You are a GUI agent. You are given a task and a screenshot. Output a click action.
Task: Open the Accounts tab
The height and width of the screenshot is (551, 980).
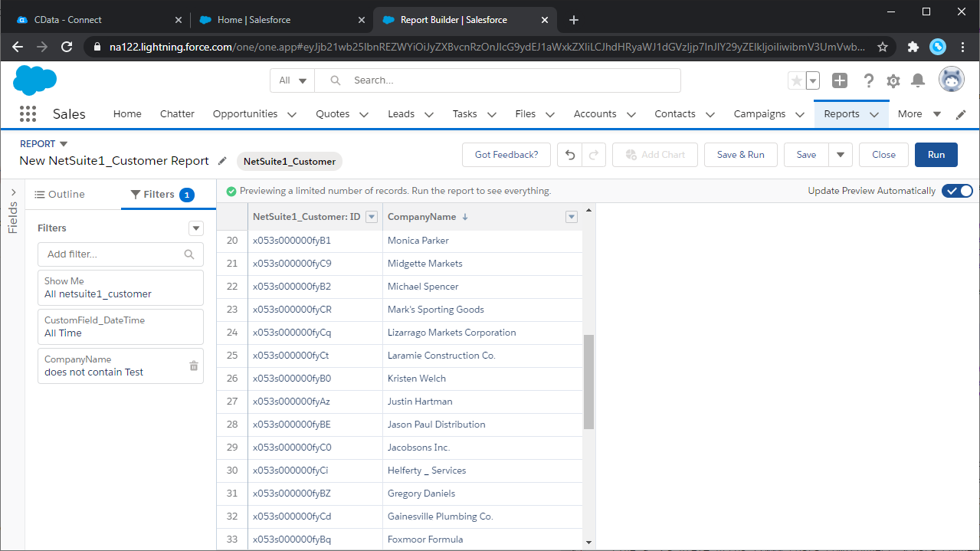595,114
